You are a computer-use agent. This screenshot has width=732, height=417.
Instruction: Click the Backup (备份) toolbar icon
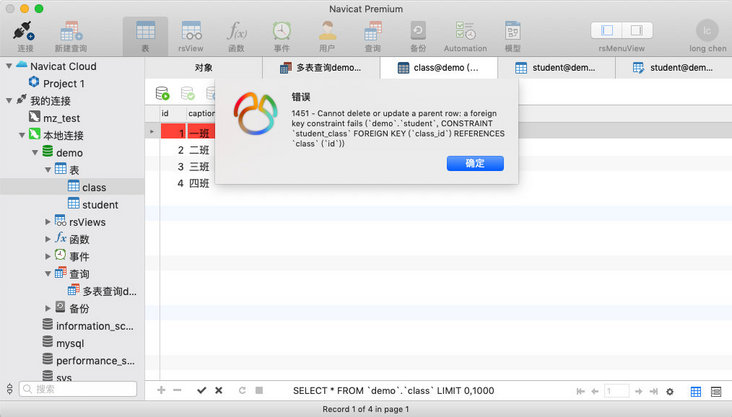418,31
